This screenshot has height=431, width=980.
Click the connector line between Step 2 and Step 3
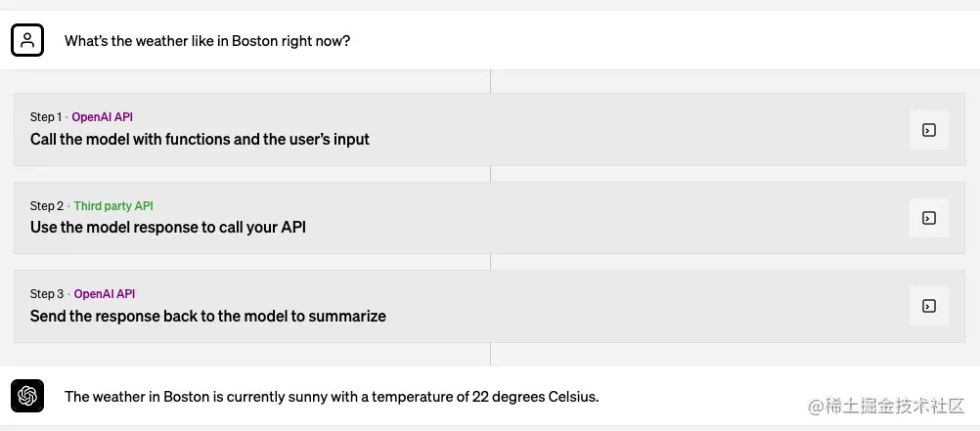tap(490, 262)
